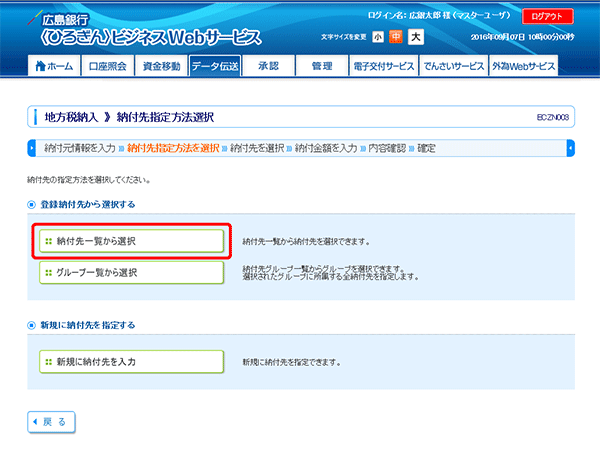Click the right arrow of step bar

571,148
